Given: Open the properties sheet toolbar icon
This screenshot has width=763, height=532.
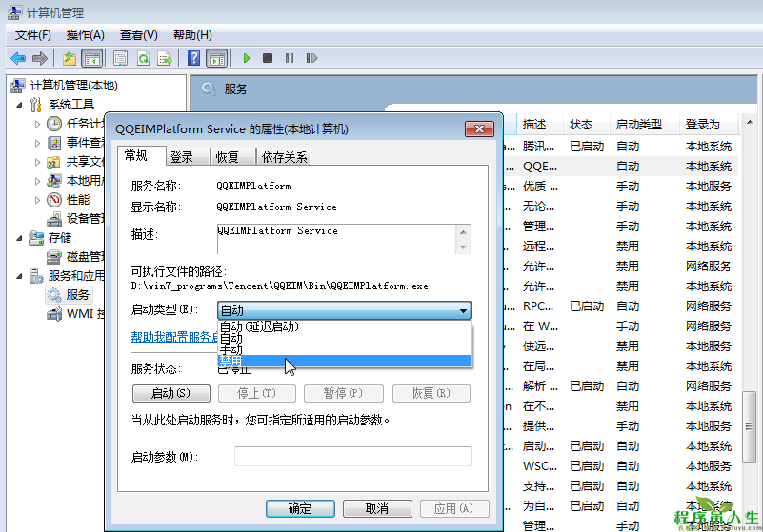Looking at the screenshot, I should pos(120,59).
